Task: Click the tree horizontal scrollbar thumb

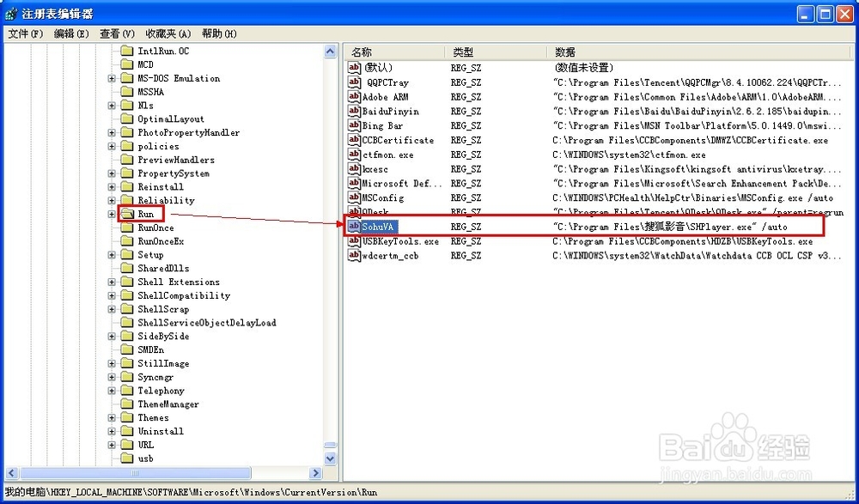Action: (x=135, y=473)
